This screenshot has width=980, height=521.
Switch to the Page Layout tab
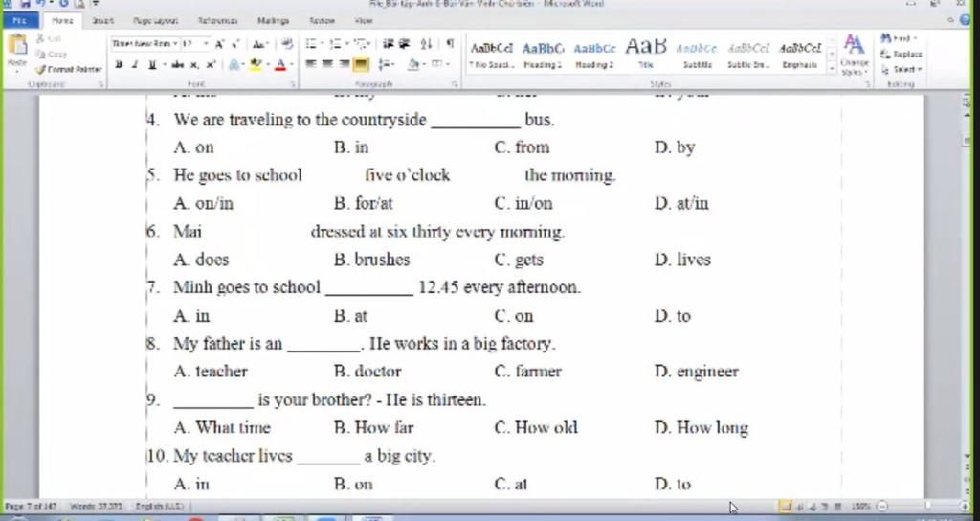click(156, 21)
